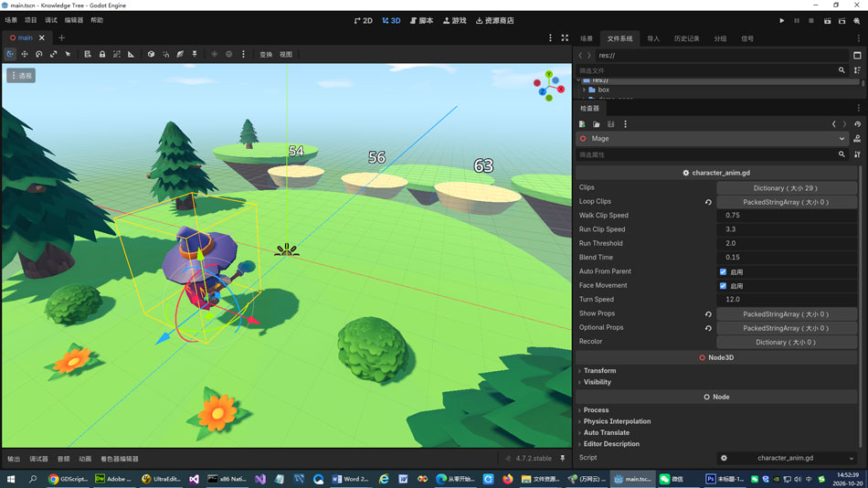
Task: Open inspector object history list icon
Action: (x=857, y=124)
